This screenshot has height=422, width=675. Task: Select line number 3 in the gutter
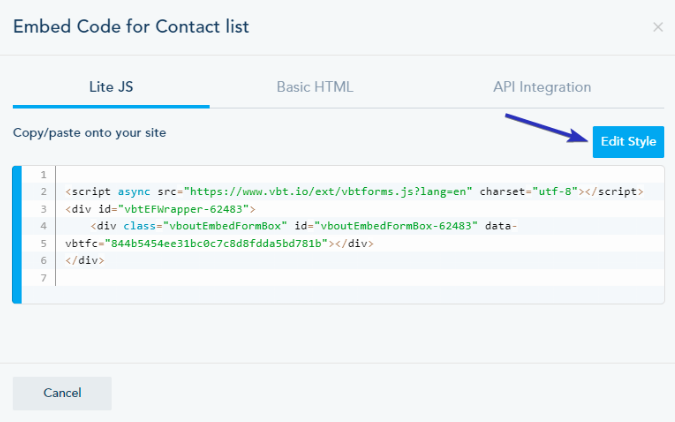pos(43,209)
